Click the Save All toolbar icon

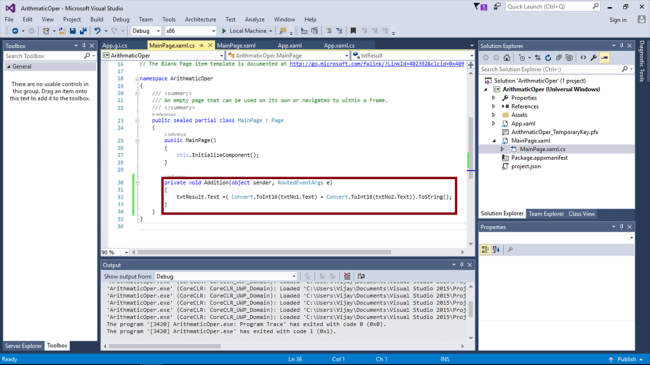(83, 31)
